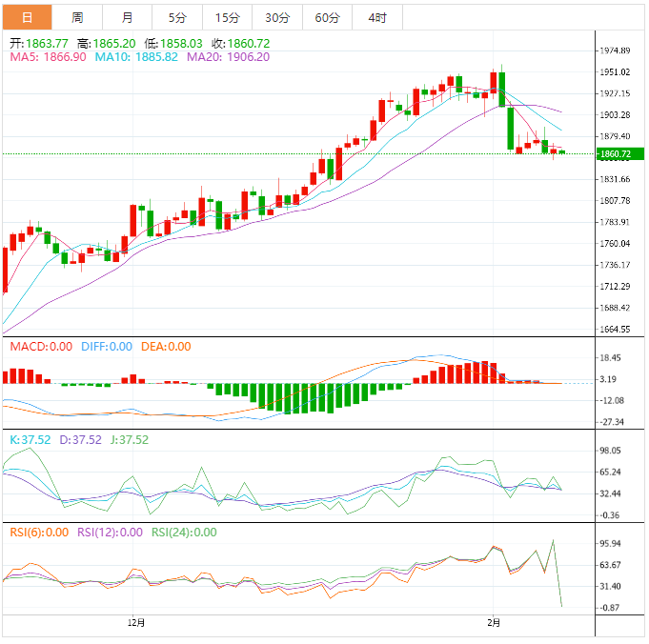Click the RSI(6):0.00 label
The width and height of the screenshot is (649, 644).
click(39, 533)
